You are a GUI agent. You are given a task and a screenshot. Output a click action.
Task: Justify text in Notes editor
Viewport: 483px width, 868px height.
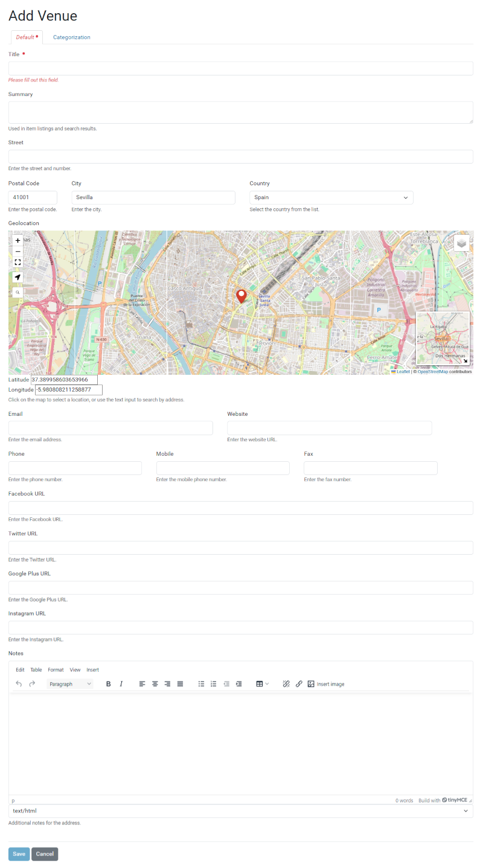click(x=180, y=684)
